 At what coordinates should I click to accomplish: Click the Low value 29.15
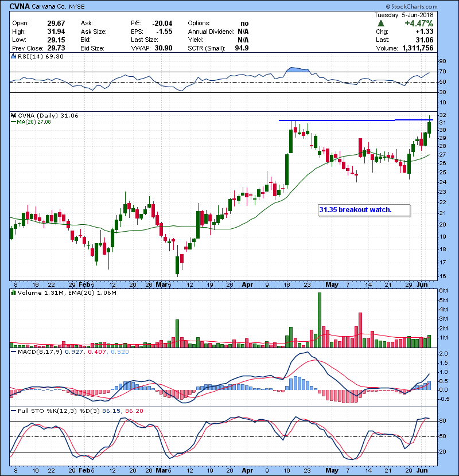coord(56,40)
